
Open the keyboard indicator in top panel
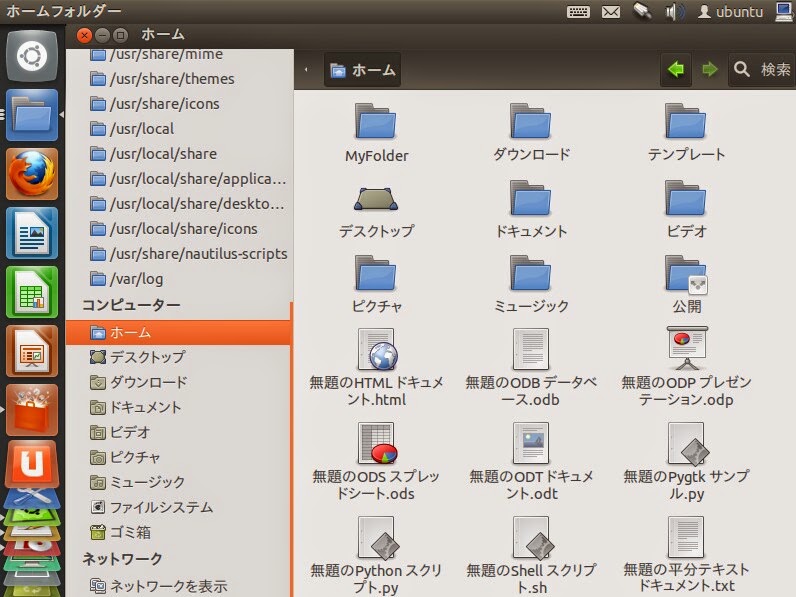click(578, 12)
